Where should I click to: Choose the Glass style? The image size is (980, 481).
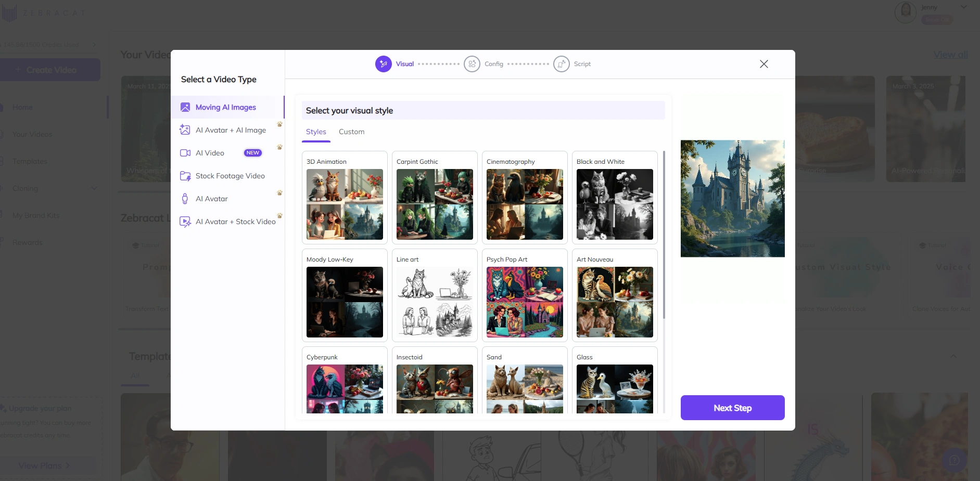click(x=615, y=381)
